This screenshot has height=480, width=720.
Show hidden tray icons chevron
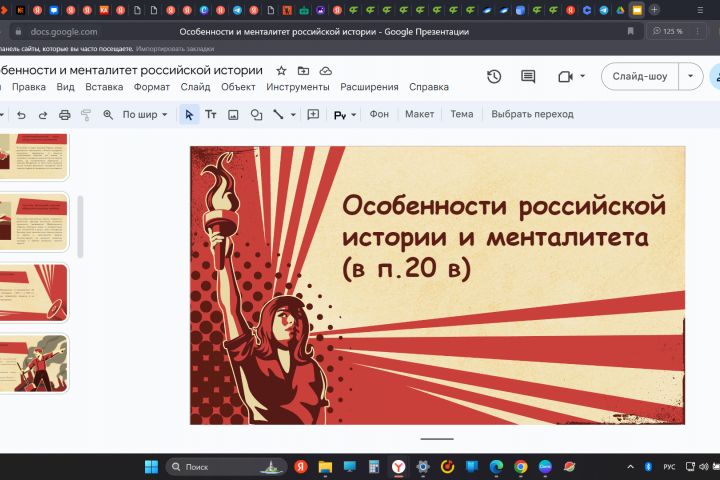click(630, 467)
